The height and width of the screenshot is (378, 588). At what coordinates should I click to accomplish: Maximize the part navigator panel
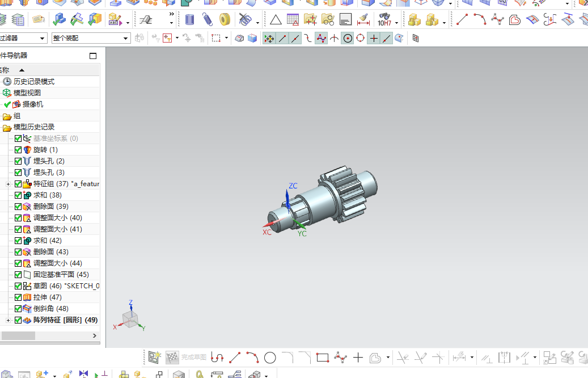click(93, 56)
